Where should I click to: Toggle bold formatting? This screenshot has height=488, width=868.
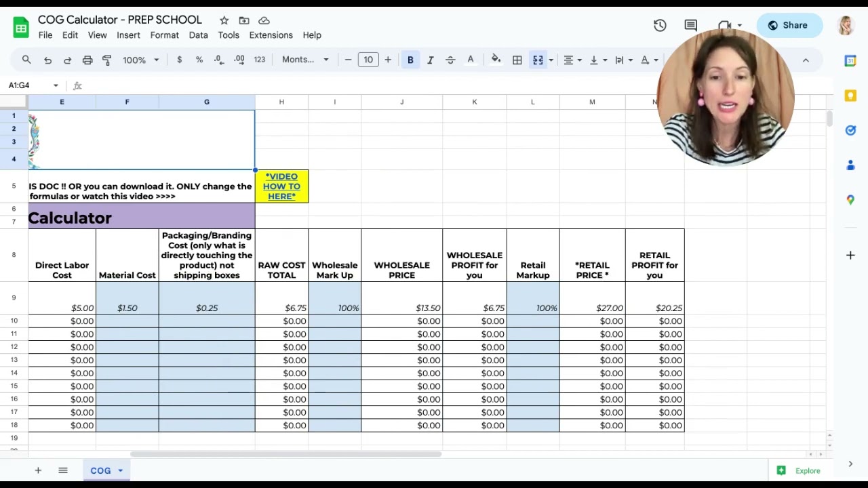(x=410, y=60)
